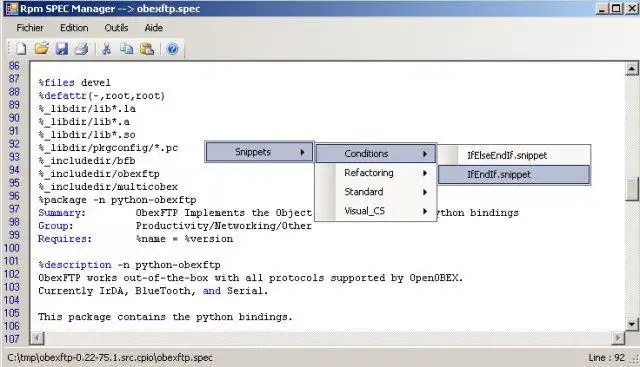640x367 pixels.
Task: Click the 'Requires:' keyword
Action: [x=65, y=239]
